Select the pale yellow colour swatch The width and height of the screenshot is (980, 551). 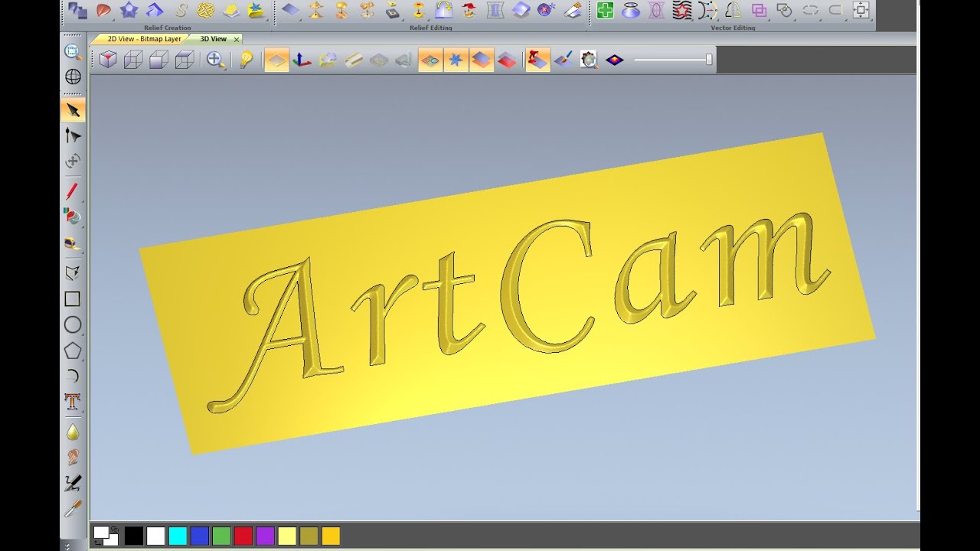pyautogui.click(x=287, y=536)
